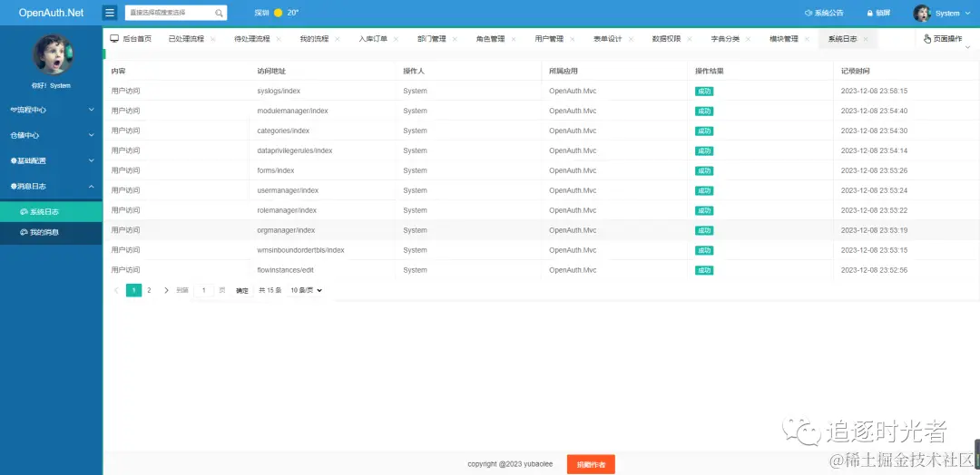This screenshot has width=980, height=475.
Task: Click the dataprivilegerules/index address cell
Action: 295,151
